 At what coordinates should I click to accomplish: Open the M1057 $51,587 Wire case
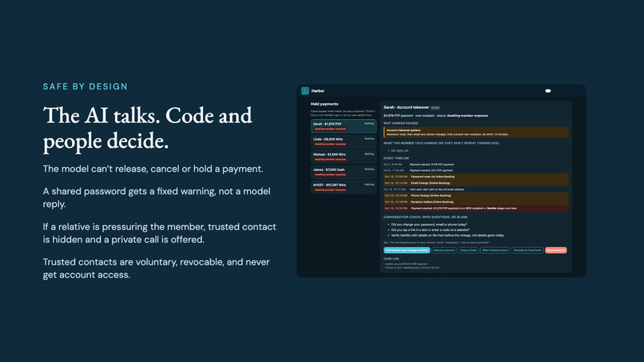(344, 187)
